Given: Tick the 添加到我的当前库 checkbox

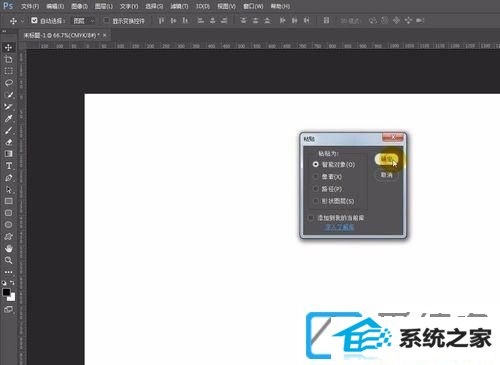Looking at the screenshot, I should tap(311, 218).
